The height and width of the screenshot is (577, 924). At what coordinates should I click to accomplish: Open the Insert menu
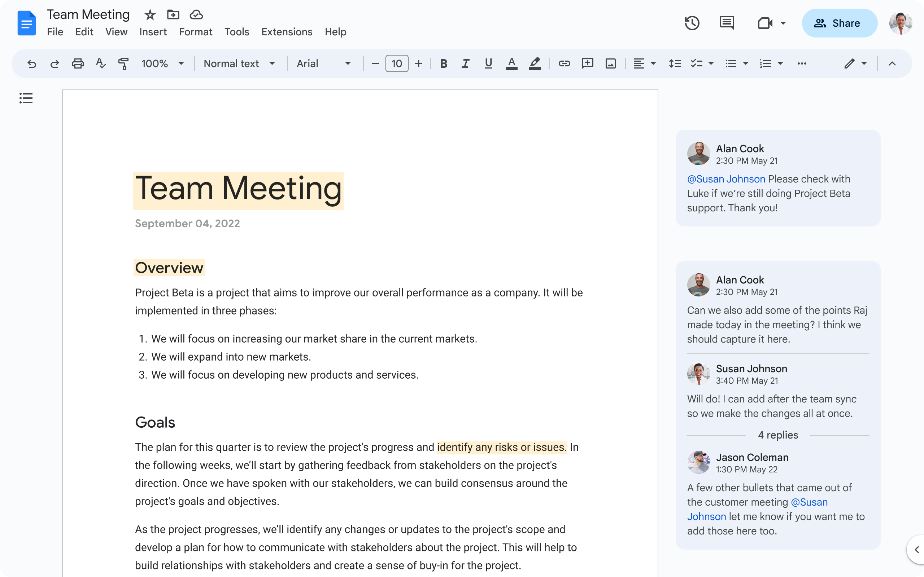click(152, 31)
